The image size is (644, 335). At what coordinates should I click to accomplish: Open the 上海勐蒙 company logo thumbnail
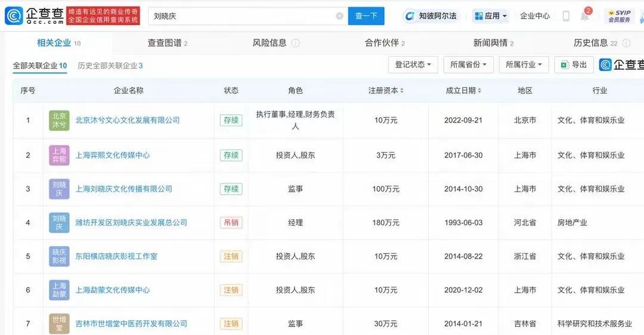pos(59,290)
